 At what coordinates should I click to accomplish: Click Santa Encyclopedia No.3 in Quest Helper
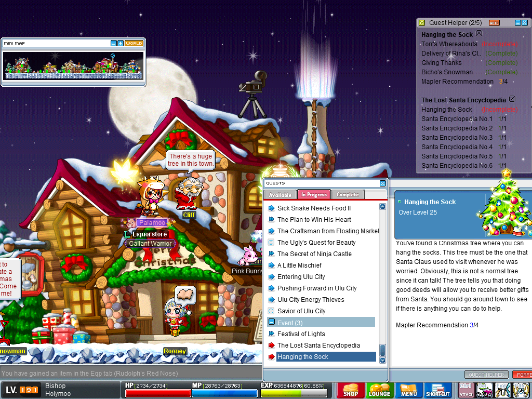point(457,137)
